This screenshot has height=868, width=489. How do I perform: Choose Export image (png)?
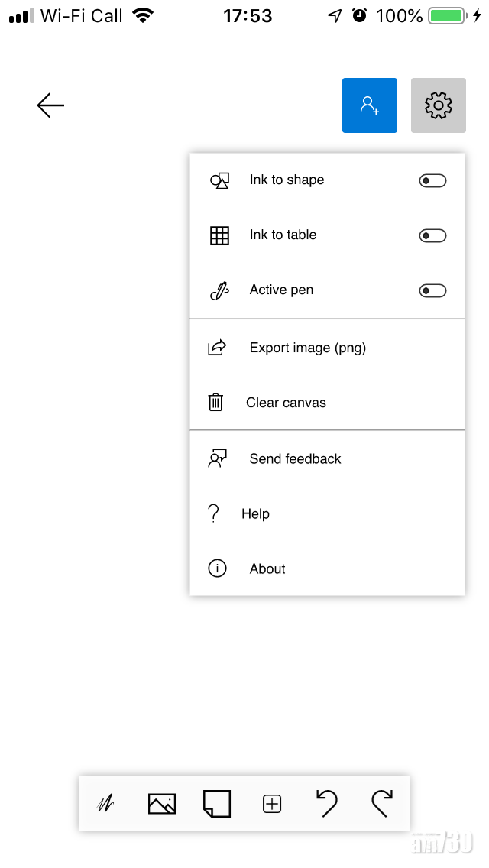click(x=307, y=348)
